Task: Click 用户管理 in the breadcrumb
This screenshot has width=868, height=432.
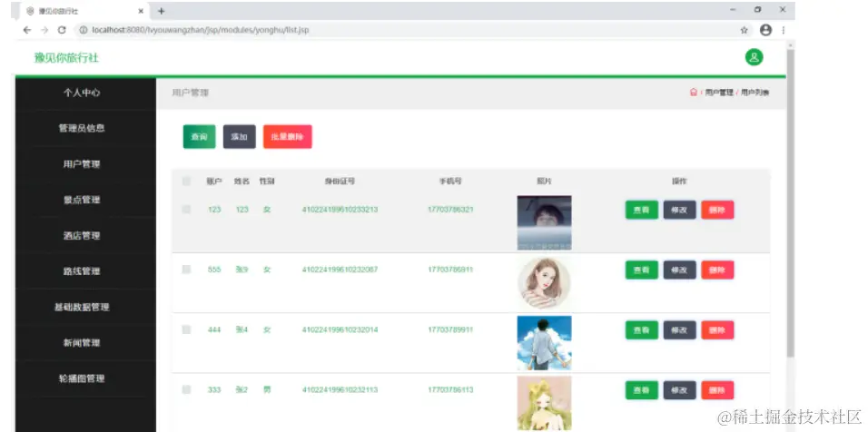Action: (719, 93)
